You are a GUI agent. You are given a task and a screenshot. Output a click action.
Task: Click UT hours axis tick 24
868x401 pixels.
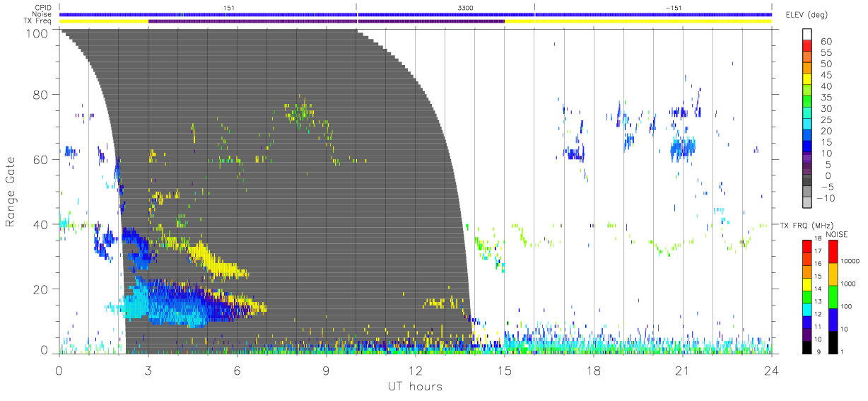771,370
